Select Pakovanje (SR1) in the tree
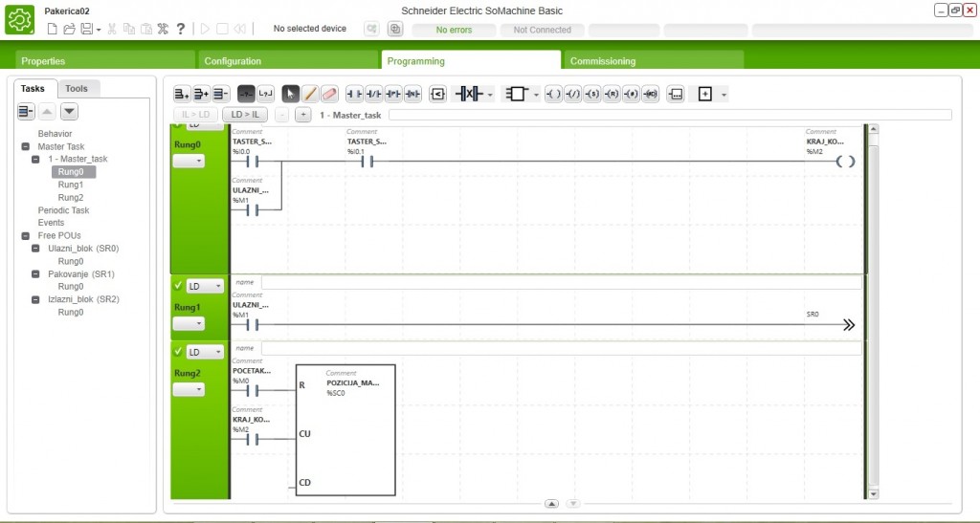This screenshot has width=980, height=523. 81,273
